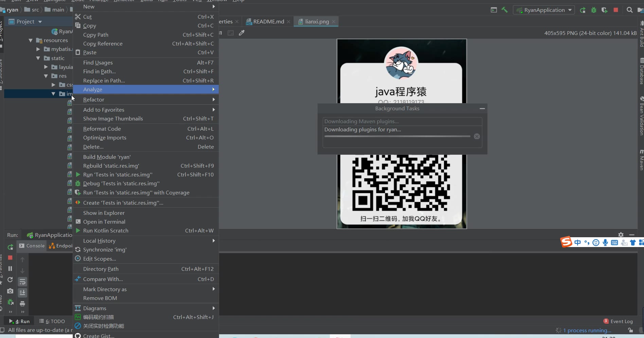The width and height of the screenshot is (644, 338).
Task: Click the Pause output icon
Action: [x=10, y=268]
